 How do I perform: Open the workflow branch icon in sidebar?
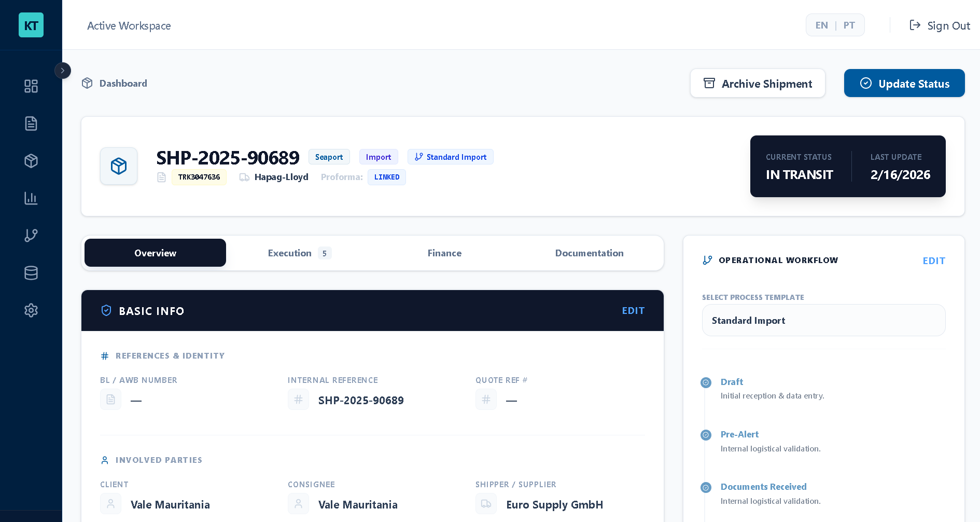(31, 236)
